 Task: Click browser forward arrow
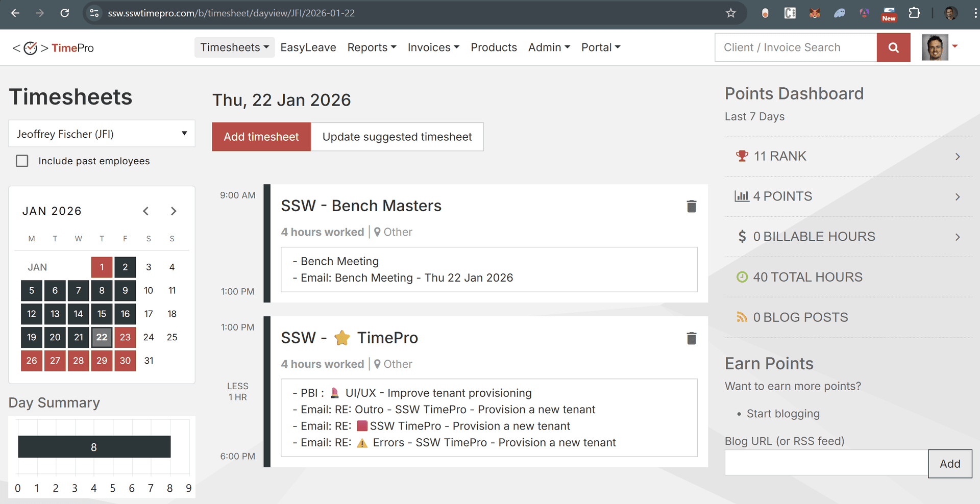point(40,13)
